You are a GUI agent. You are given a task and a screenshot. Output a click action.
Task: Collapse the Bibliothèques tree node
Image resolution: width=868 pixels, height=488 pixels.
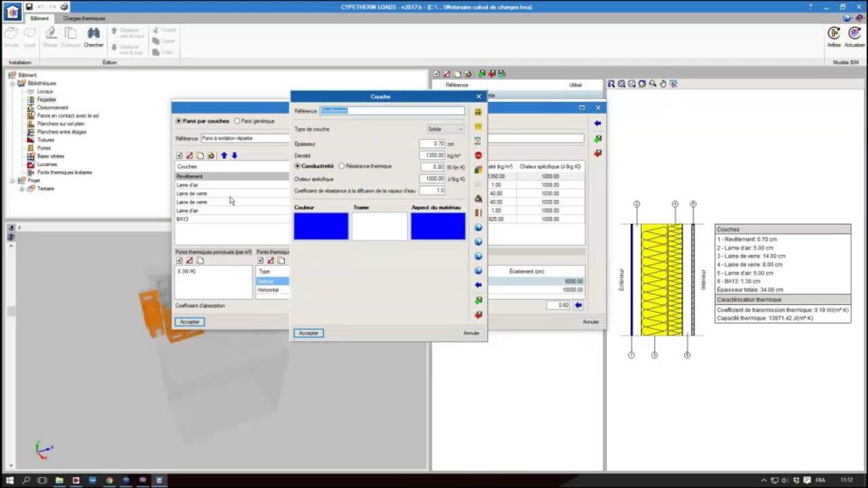point(13,83)
